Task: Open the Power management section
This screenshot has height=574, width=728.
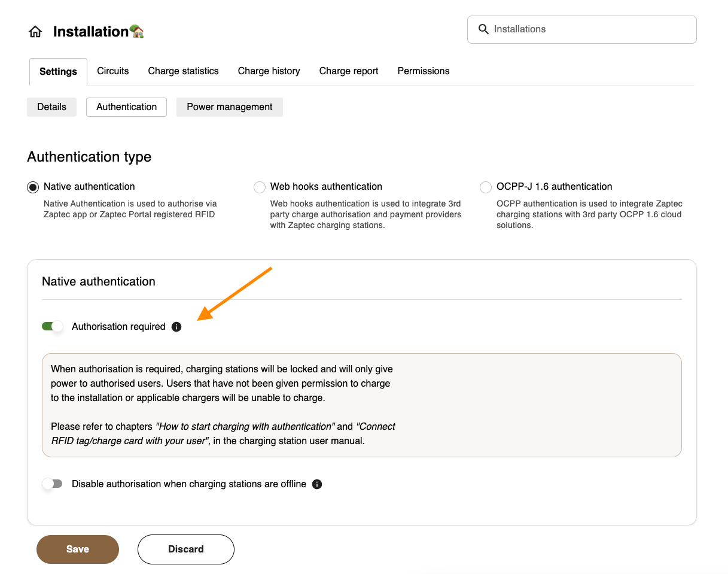Action: (230, 107)
